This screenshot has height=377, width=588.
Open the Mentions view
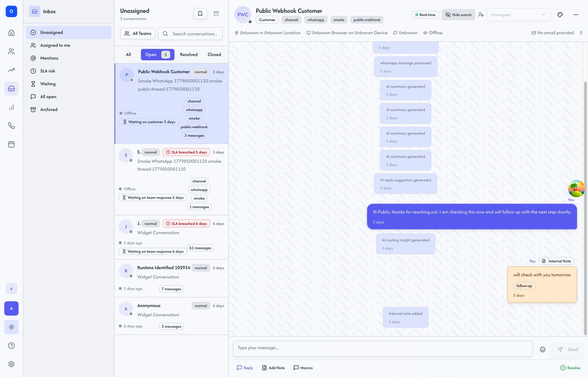tap(69, 58)
